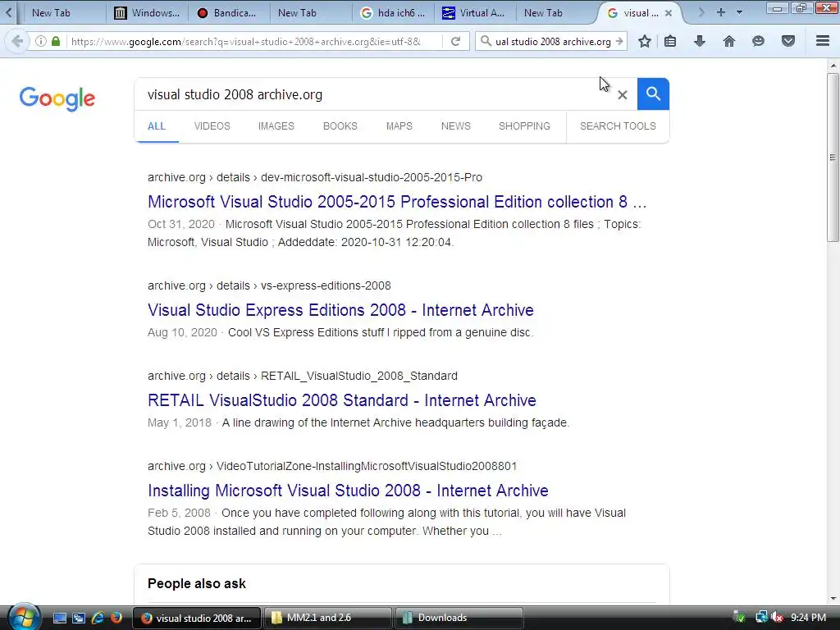
Task: Bookmark this page with the star icon
Action: tap(645, 41)
